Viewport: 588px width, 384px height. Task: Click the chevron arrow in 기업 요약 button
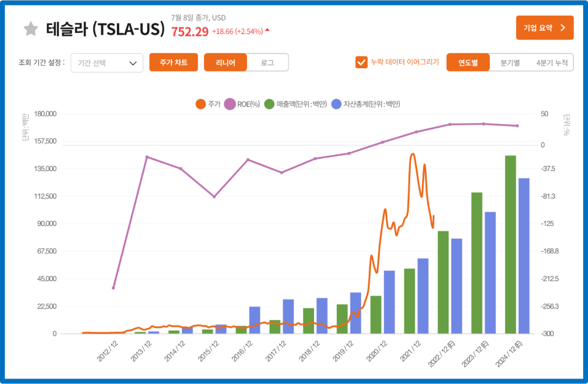pyautogui.click(x=562, y=28)
